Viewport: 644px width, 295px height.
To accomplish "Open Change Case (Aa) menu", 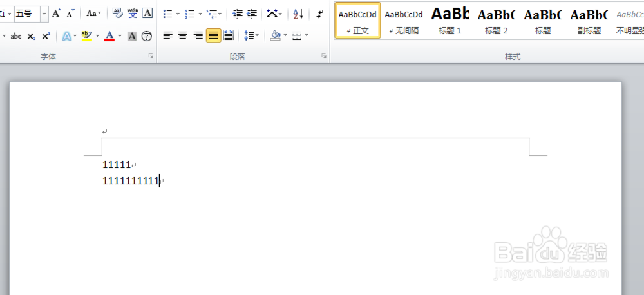I will [93, 13].
